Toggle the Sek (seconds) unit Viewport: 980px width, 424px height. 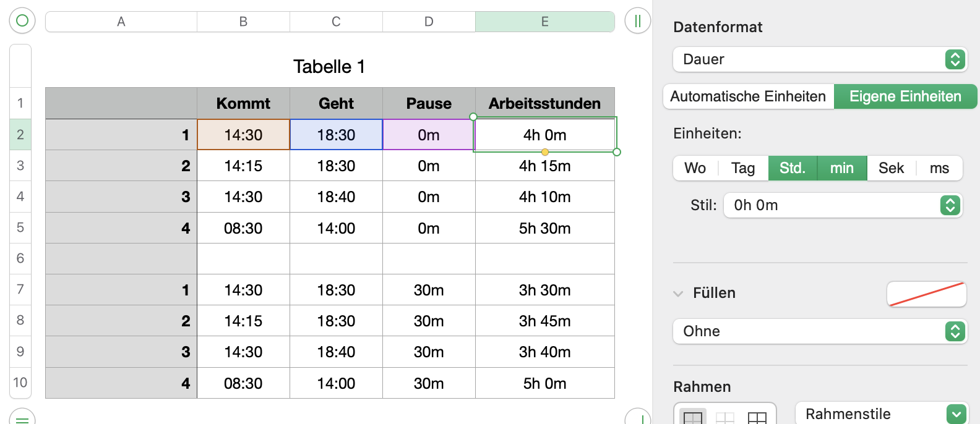(x=891, y=168)
